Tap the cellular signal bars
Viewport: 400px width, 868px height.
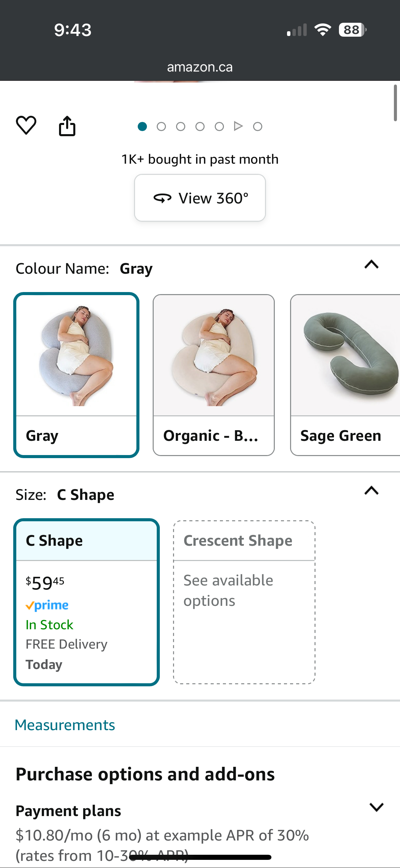coord(297,30)
